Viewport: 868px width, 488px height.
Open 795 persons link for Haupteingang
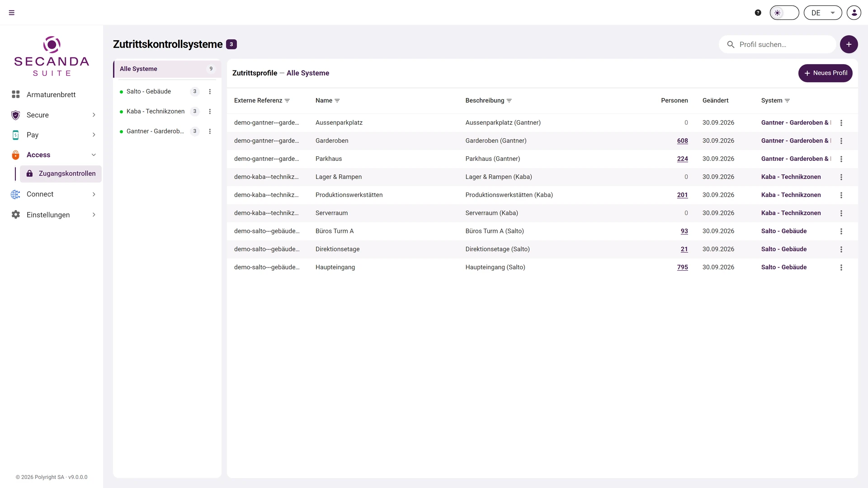682,267
